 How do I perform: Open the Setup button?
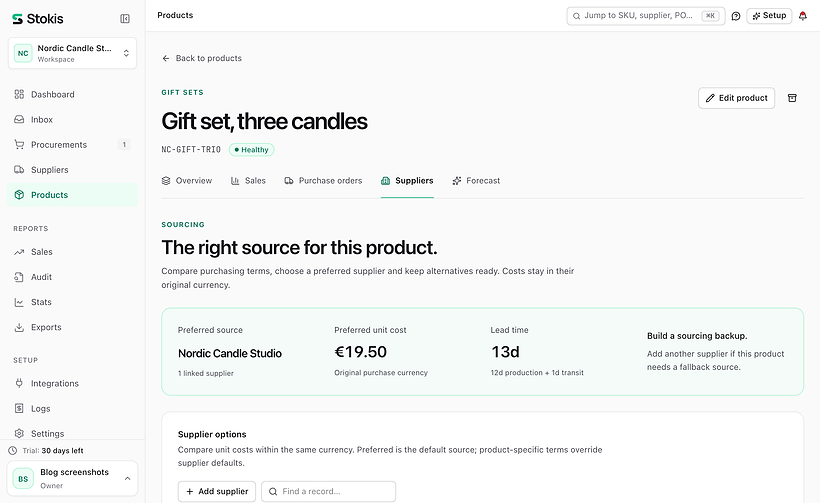coord(769,16)
